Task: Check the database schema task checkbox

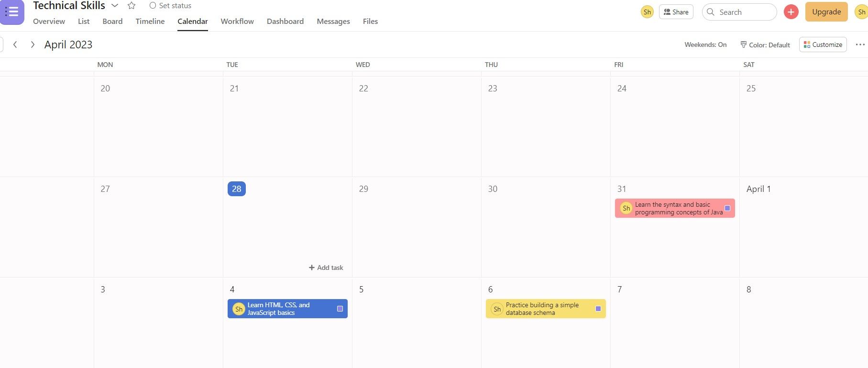Action: point(598,309)
